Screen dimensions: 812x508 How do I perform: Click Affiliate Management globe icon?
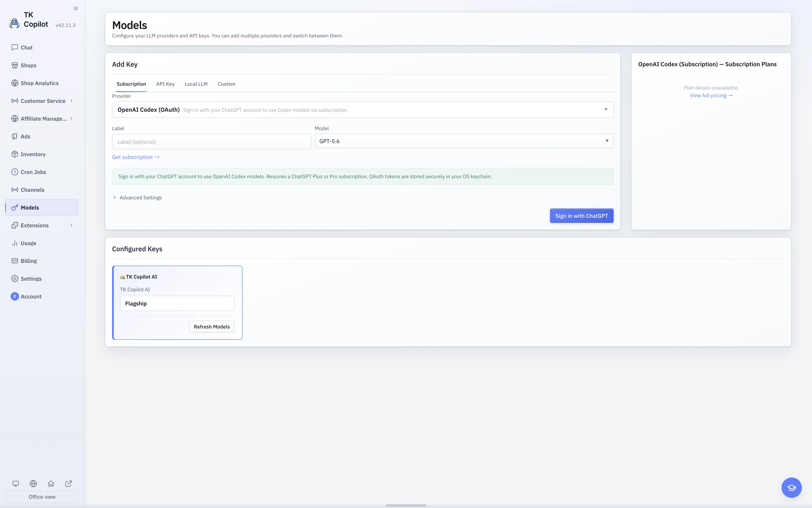click(x=14, y=119)
